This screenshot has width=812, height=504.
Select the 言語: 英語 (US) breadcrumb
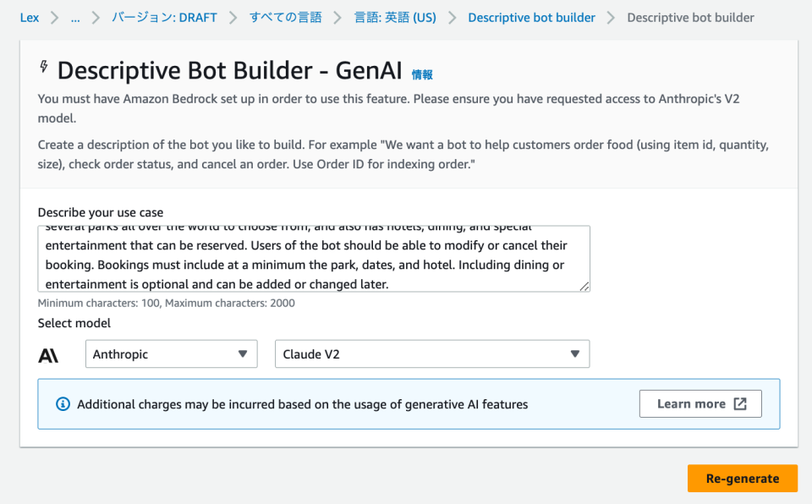[394, 17]
